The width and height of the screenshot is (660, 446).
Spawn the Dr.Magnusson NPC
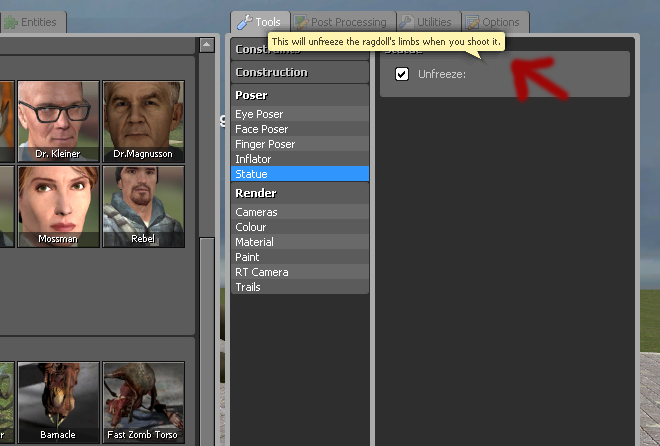tap(143, 121)
